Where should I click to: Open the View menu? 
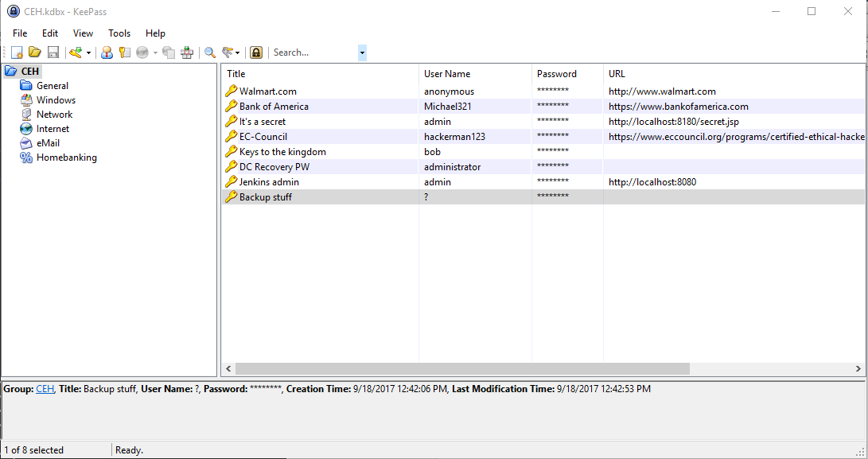[x=83, y=33]
